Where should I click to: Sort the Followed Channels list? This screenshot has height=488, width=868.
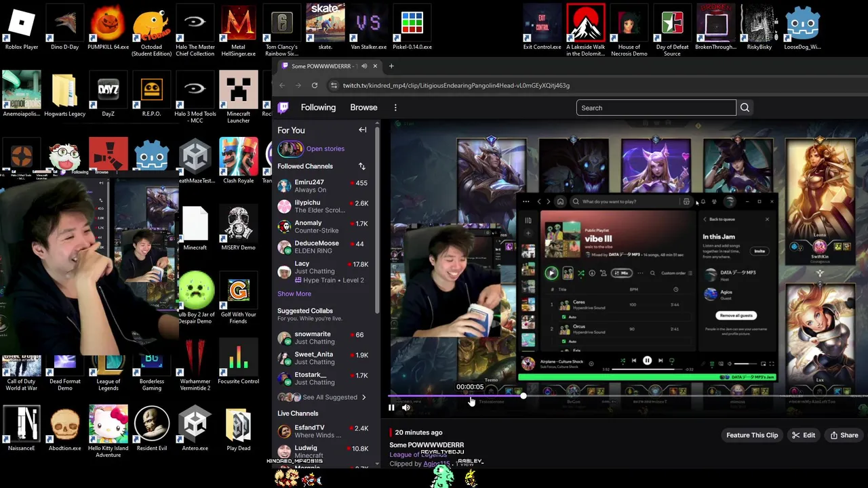point(361,166)
